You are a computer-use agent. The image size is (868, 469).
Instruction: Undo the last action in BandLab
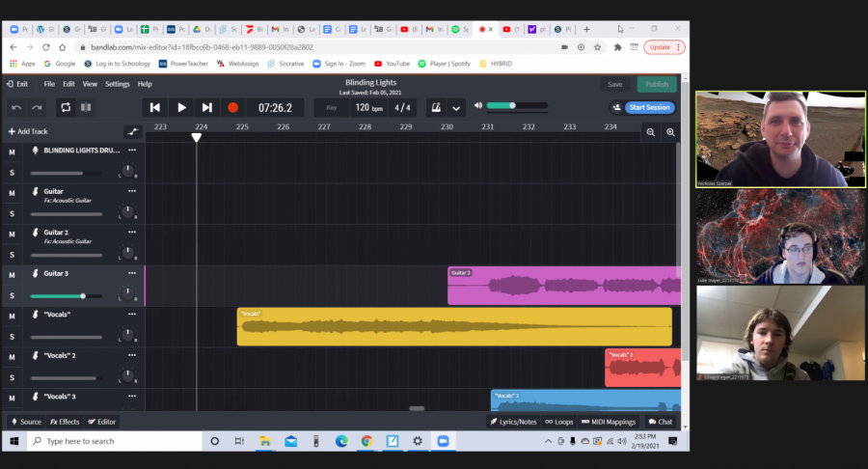click(16, 107)
